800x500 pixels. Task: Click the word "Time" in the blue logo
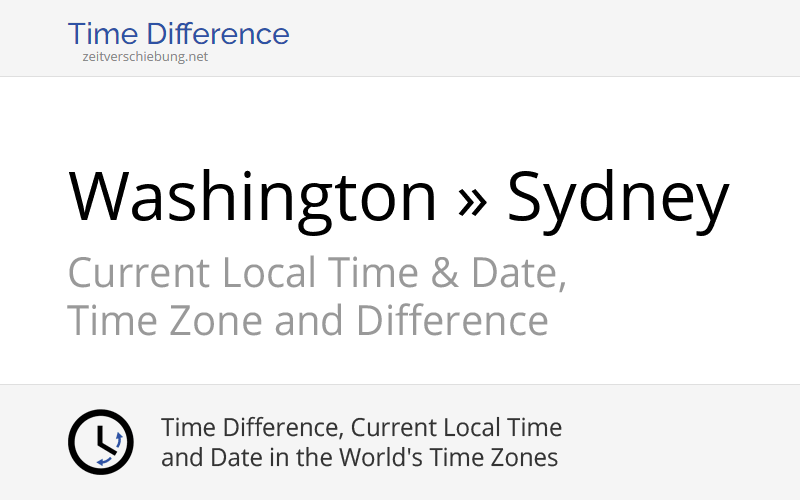point(101,34)
